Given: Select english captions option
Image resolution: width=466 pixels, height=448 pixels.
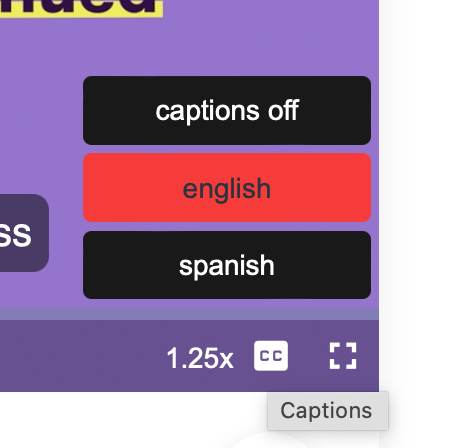Looking at the screenshot, I should pyautogui.click(x=227, y=188).
